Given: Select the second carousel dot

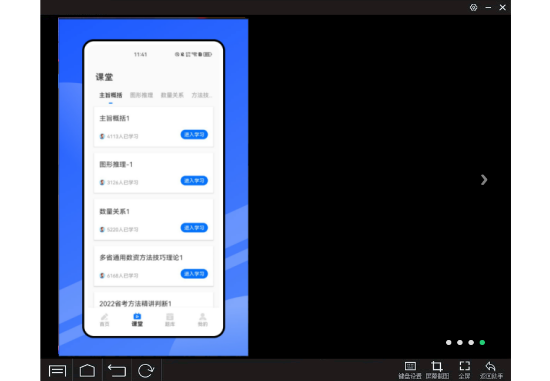Looking at the screenshot, I should [460, 342].
